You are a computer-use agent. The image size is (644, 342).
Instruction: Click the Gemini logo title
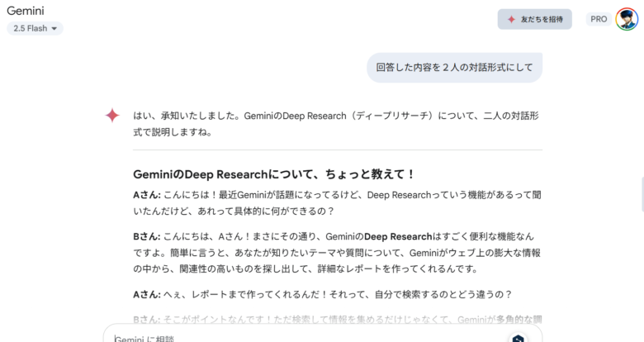[26, 11]
